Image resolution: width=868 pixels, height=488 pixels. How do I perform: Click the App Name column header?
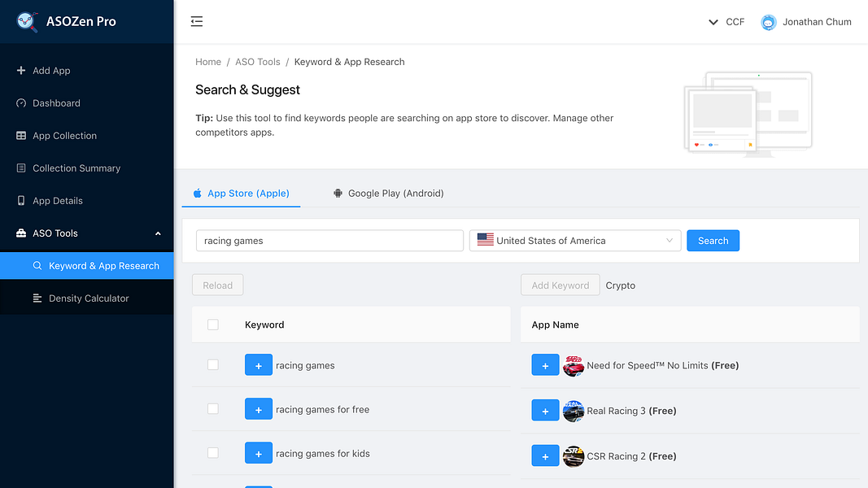tap(556, 325)
